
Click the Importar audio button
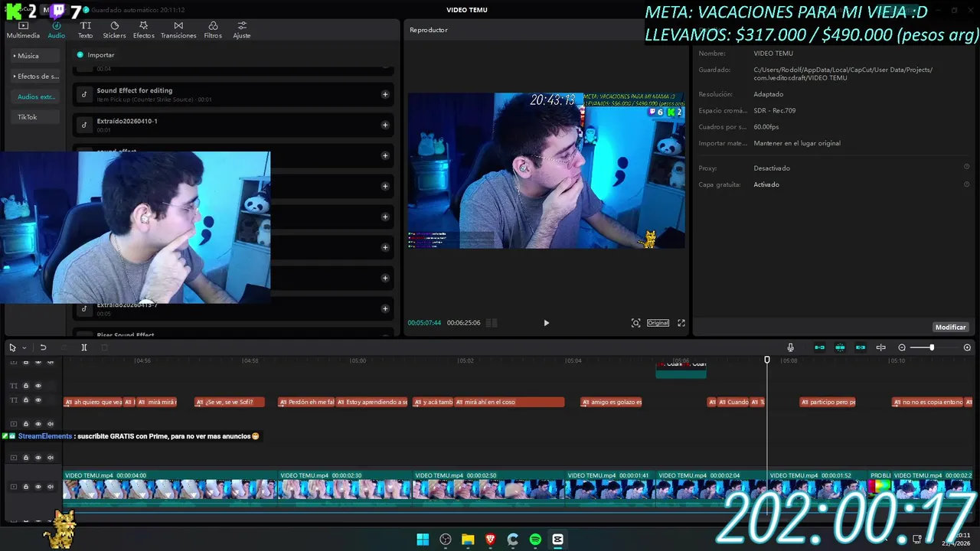point(96,55)
